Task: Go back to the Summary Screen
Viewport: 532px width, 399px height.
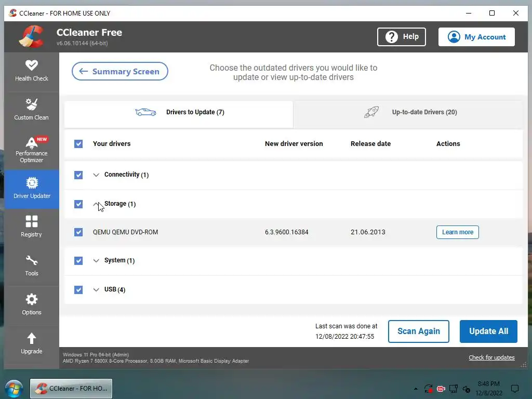Action: (x=120, y=71)
